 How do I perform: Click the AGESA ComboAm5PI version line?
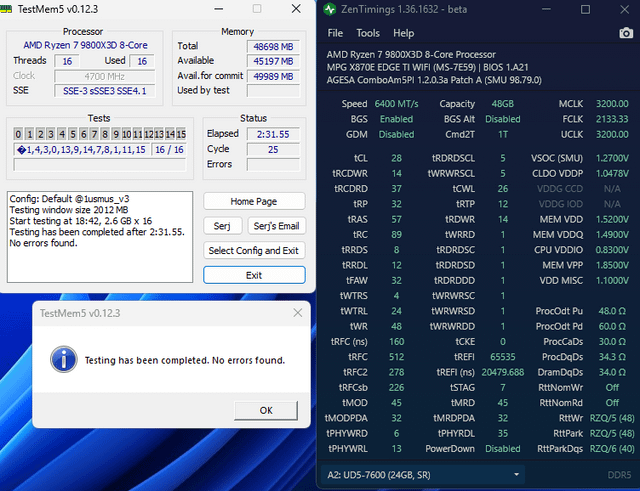tap(434, 80)
